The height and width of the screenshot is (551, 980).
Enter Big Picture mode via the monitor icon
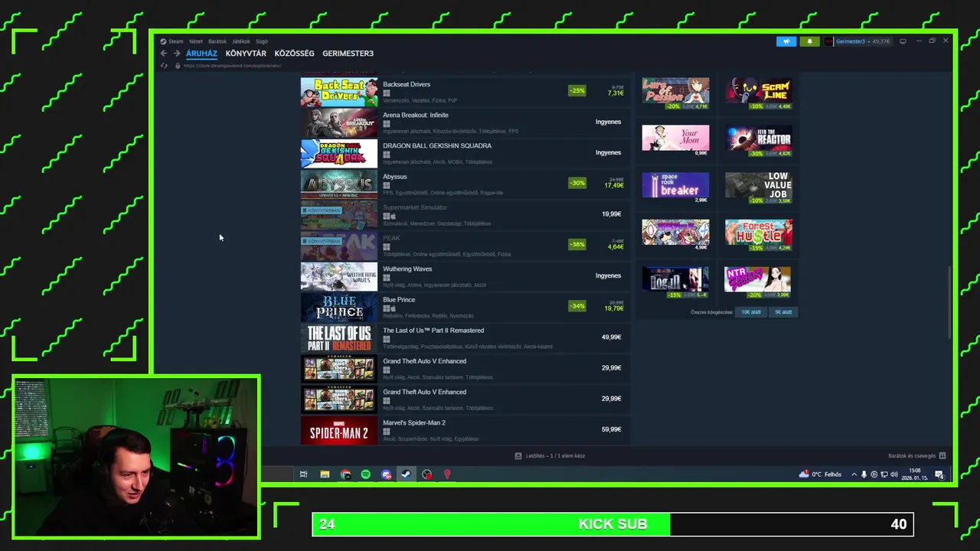click(x=903, y=41)
